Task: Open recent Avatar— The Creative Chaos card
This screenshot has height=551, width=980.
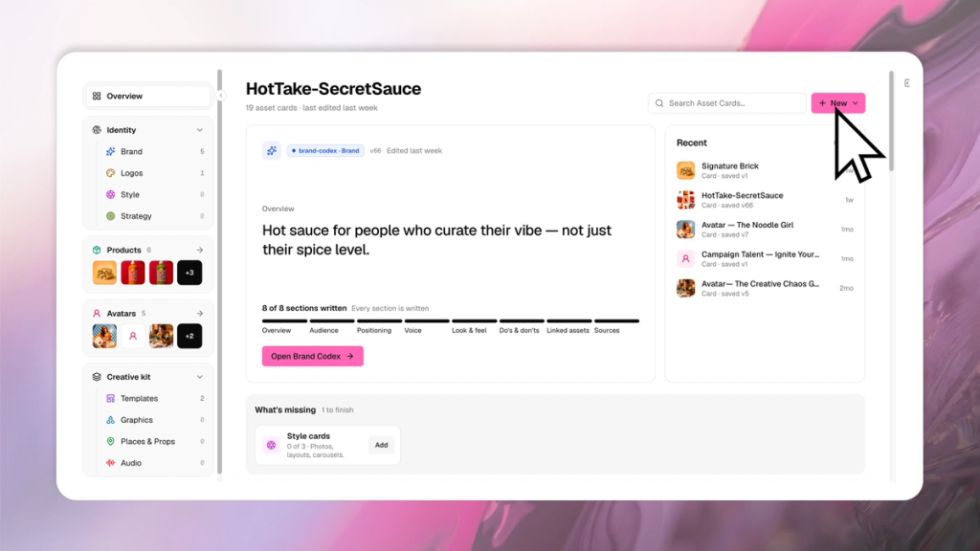Action: pos(765,288)
